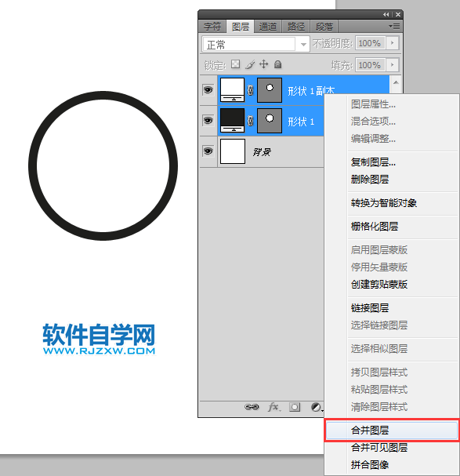This screenshot has width=460, height=476.
Task: Click the 填充 100% value field
Action: click(370, 64)
